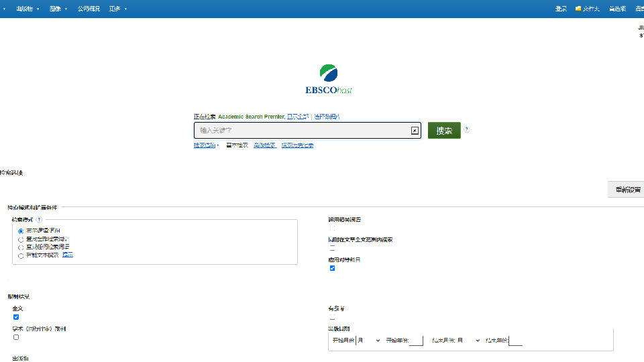Open 首选项 preferences in the top bar
The height and width of the screenshot is (362, 644).
617,9
